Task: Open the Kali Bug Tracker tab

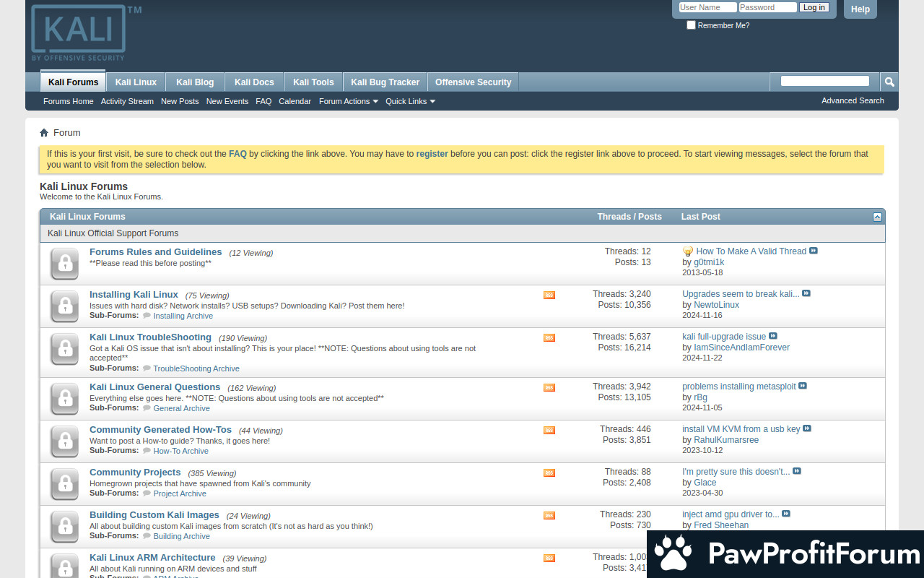Action: click(385, 82)
